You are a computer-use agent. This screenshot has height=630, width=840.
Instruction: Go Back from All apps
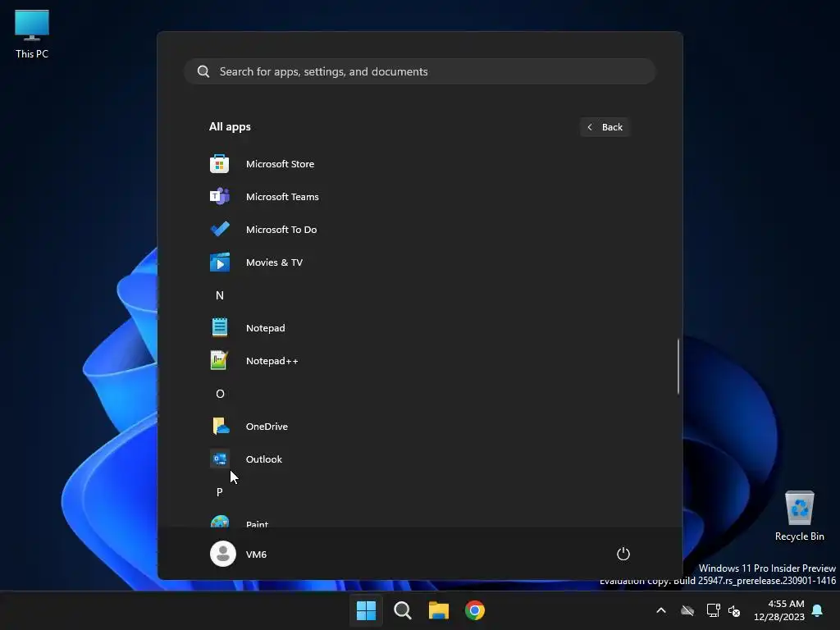pos(605,127)
